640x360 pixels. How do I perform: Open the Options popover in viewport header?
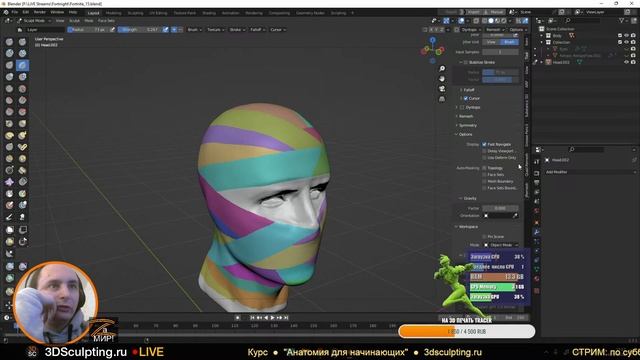[x=518, y=29]
